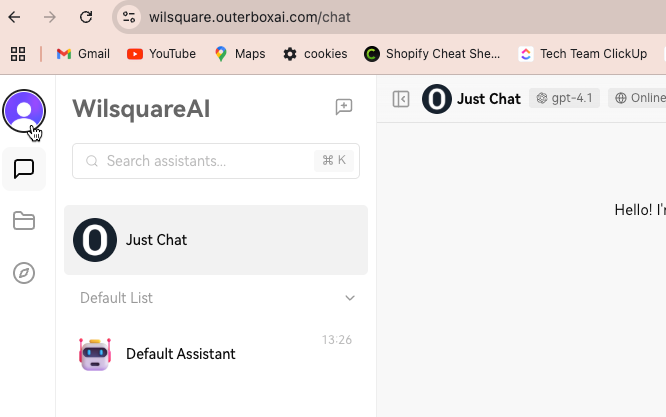This screenshot has height=417, width=666.
Task: Click the Default List label
Action: (x=116, y=298)
